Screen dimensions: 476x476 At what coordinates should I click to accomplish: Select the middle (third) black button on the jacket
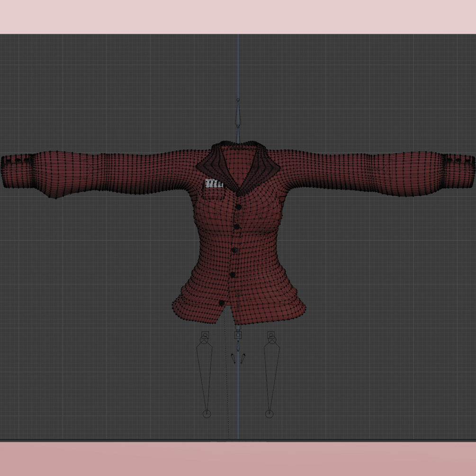234,250
